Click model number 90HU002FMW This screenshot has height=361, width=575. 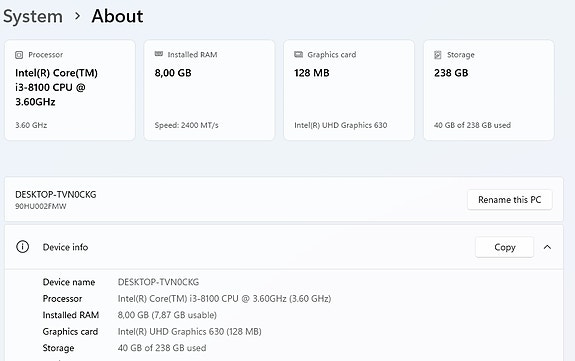(x=41, y=206)
